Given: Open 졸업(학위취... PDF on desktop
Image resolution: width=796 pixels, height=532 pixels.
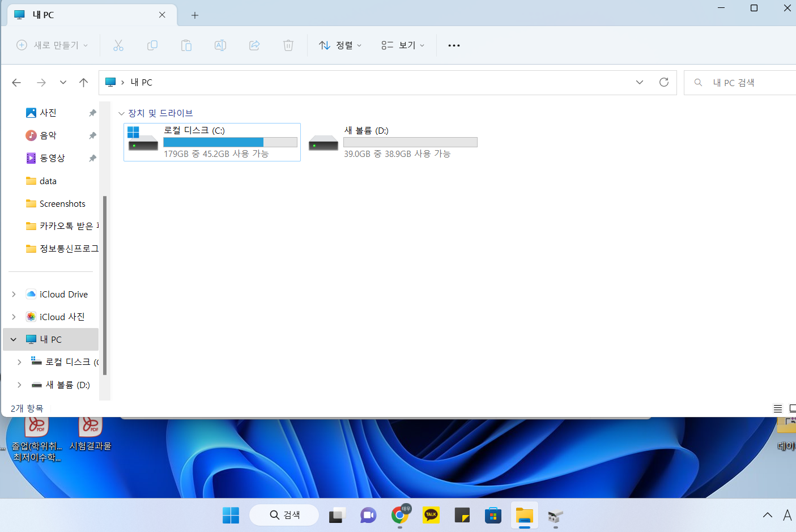Looking at the screenshot, I should click(x=37, y=440).
